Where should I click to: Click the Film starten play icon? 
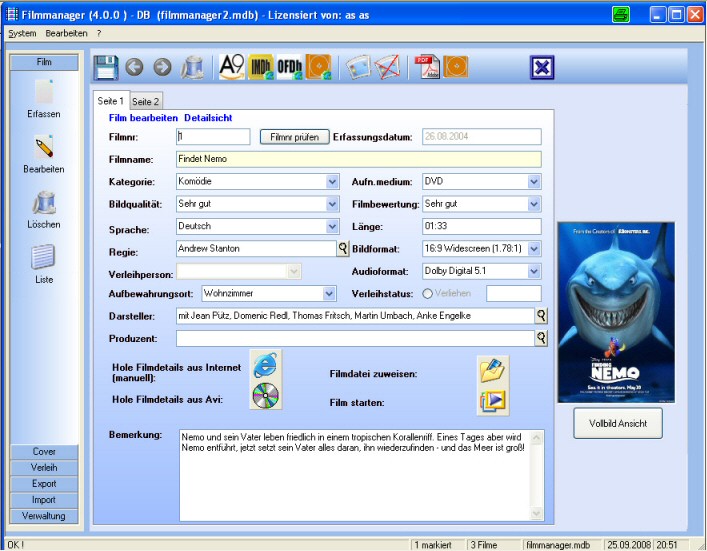click(492, 401)
